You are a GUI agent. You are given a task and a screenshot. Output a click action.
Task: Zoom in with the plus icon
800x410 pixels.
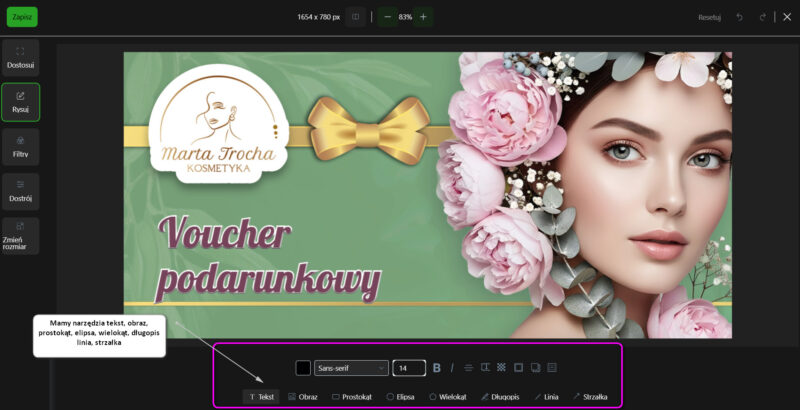(x=423, y=17)
